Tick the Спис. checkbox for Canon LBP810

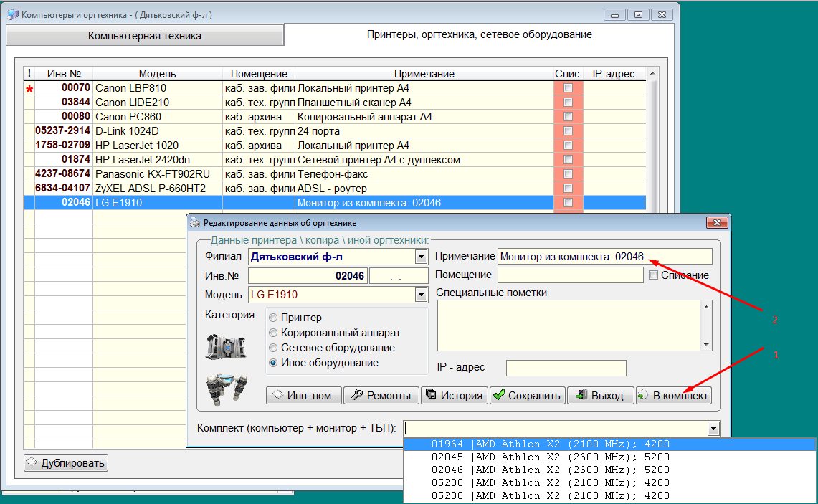coord(568,88)
